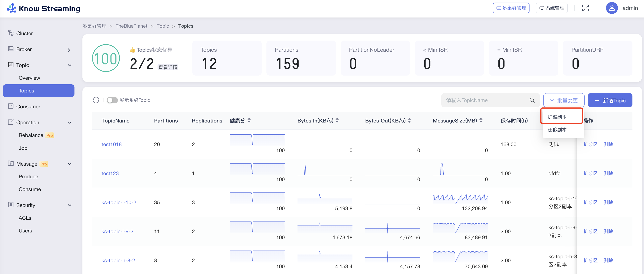Open the Cluster section from the sidebar icon
The height and width of the screenshot is (274, 644).
pos(11,33)
